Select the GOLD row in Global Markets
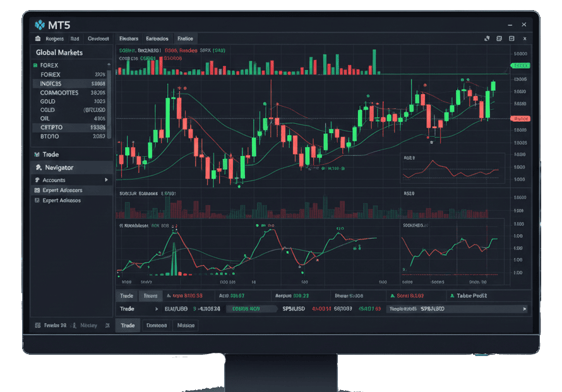The height and width of the screenshot is (392, 562). pyautogui.click(x=48, y=101)
